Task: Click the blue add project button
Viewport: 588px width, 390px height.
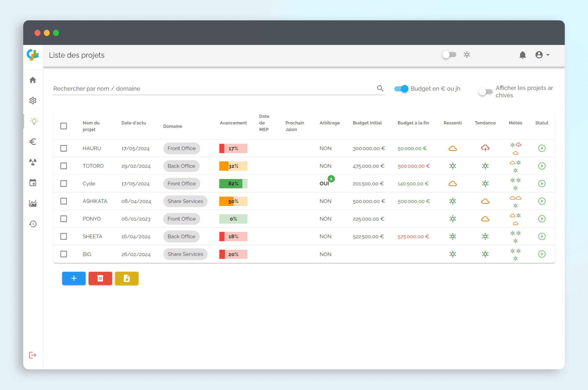Action: [74, 278]
